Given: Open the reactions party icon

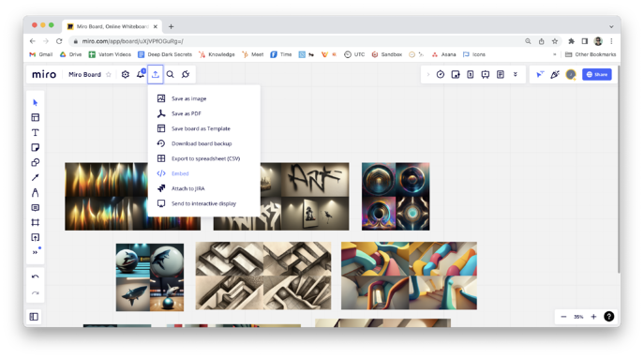Looking at the screenshot, I should pyautogui.click(x=555, y=74).
